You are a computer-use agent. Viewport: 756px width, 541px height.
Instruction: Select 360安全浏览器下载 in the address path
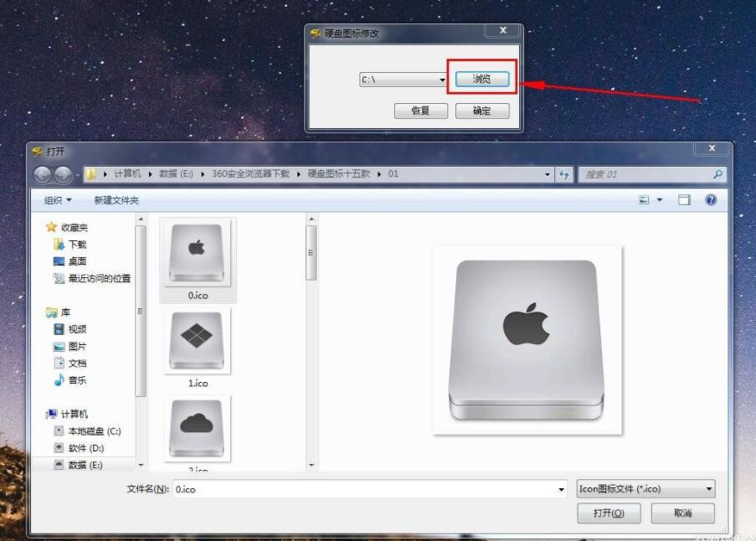coord(250,173)
